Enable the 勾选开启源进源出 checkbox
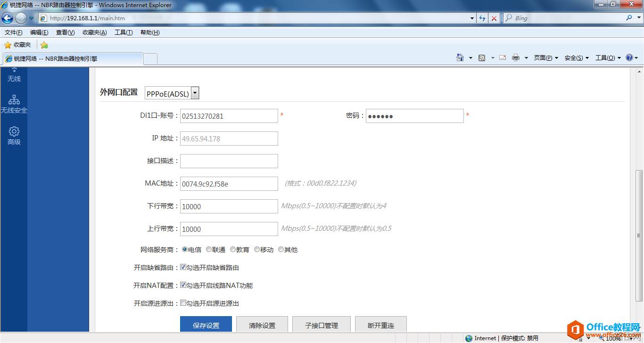The height and width of the screenshot is (343, 644). coord(183,303)
